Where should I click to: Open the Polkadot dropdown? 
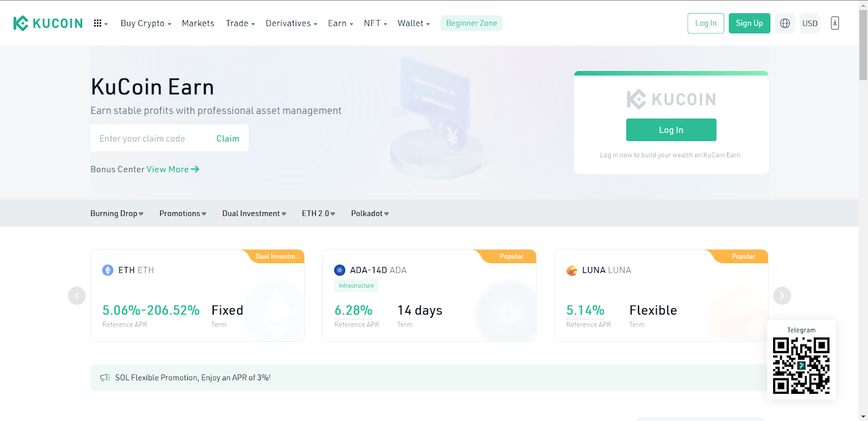[x=370, y=214]
